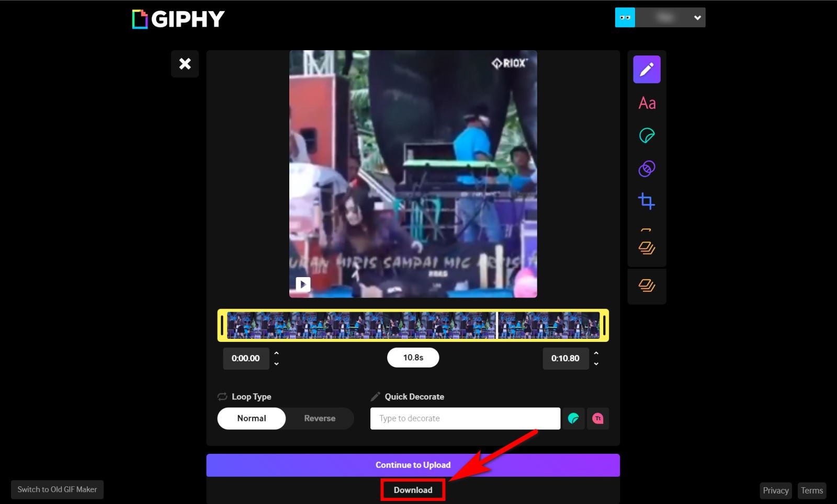Increase end time with up arrow
837x504 pixels.
596,354
